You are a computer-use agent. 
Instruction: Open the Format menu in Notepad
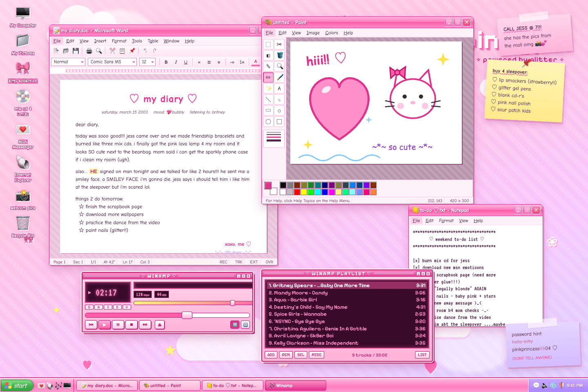coord(446,220)
